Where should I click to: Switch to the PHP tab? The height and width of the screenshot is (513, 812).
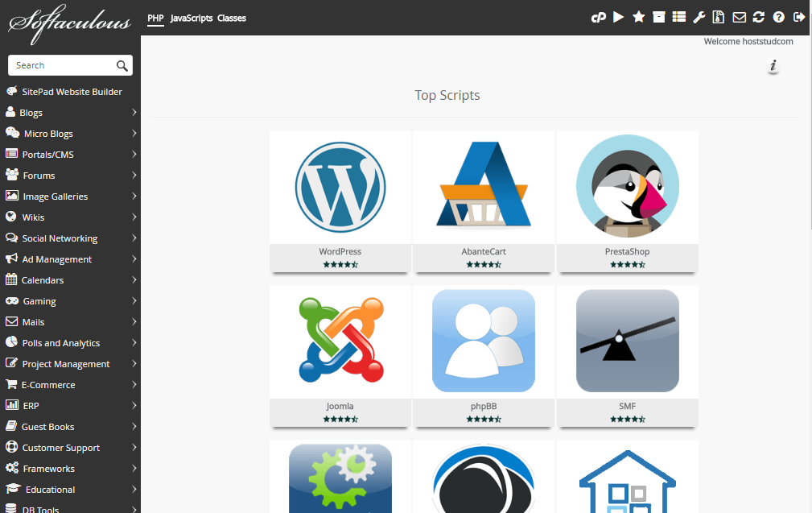155,19
